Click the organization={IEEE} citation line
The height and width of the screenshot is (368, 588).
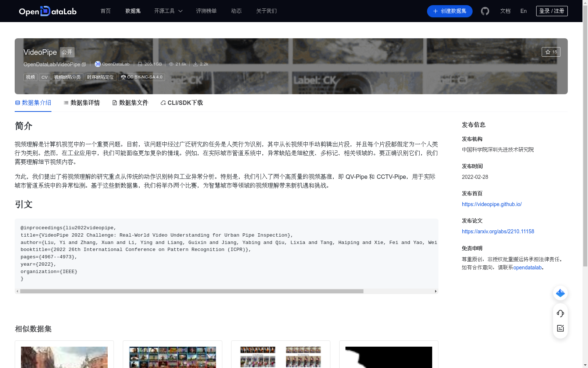pos(49,272)
